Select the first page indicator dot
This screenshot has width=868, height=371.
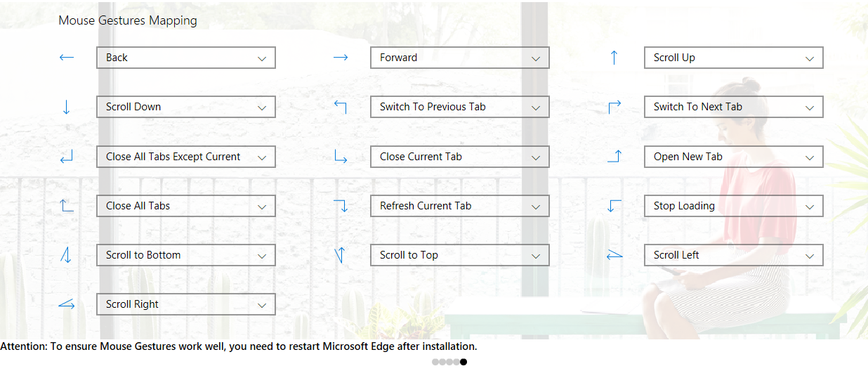[x=435, y=362]
